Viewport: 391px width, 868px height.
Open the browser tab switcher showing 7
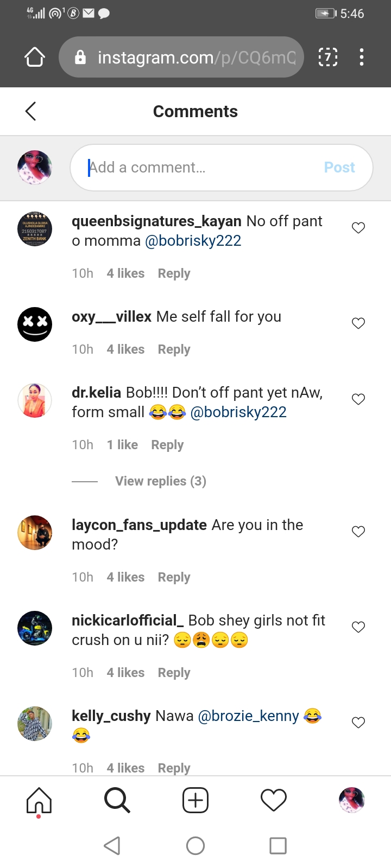pyautogui.click(x=327, y=57)
